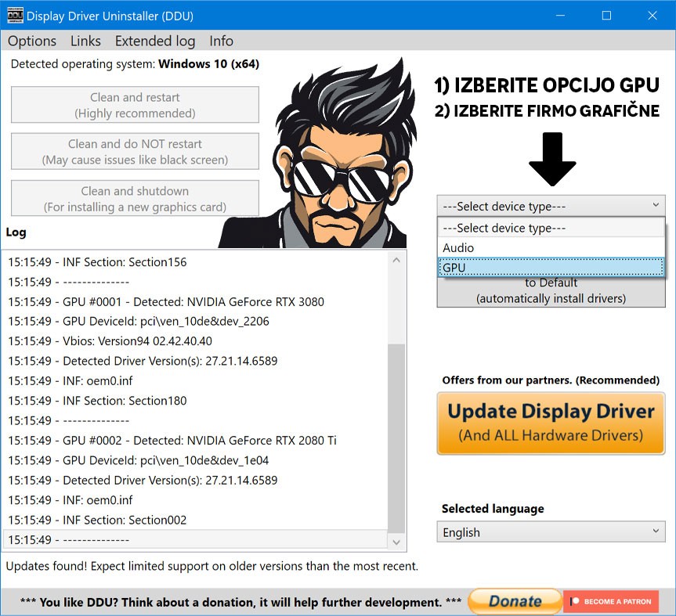This screenshot has height=616, width=676.
Task: Click the DDU app icon in title bar
Action: click(x=13, y=16)
